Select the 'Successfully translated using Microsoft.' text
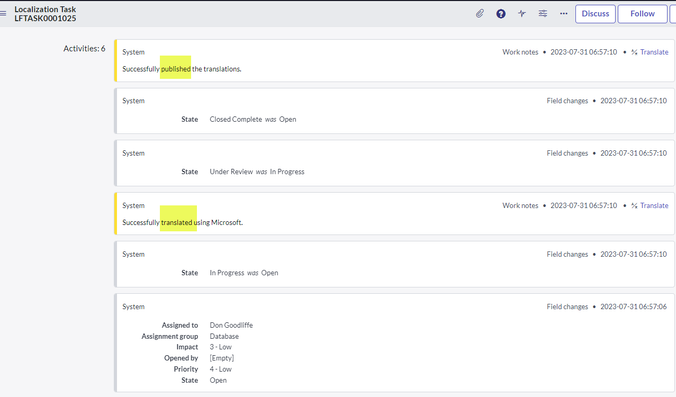The width and height of the screenshot is (676, 397). click(x=182, y=222)
